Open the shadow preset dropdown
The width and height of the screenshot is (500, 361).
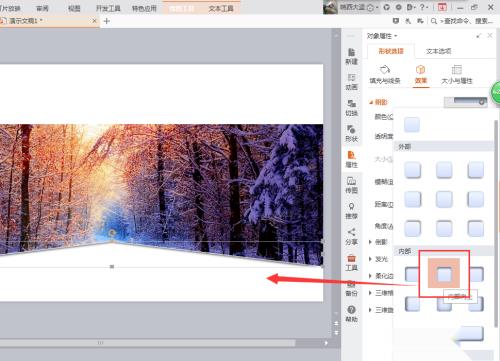[466, 102]
